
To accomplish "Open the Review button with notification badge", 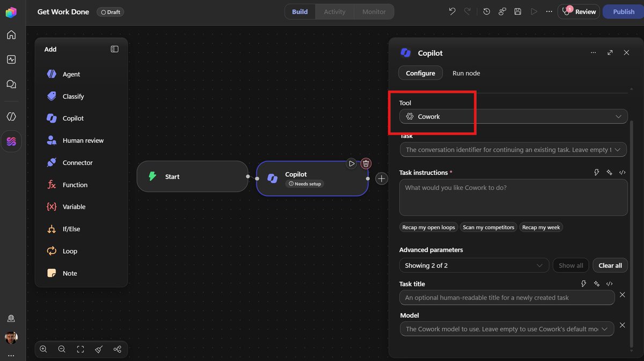I will click(579, 12).
